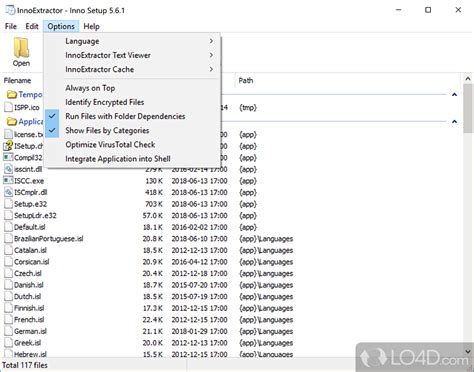Expand the Language submenu
Screen dimensions: 474x372
pyautogui.click(x=132, y=41)
